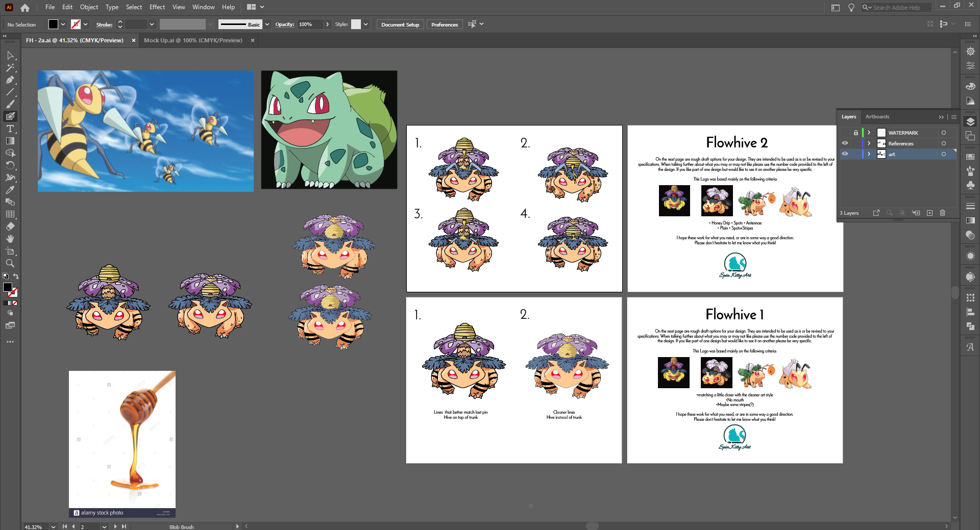The height and width of the screenshot is (530, 980).
Task: Go to next artboard
Action: (115, 526)
